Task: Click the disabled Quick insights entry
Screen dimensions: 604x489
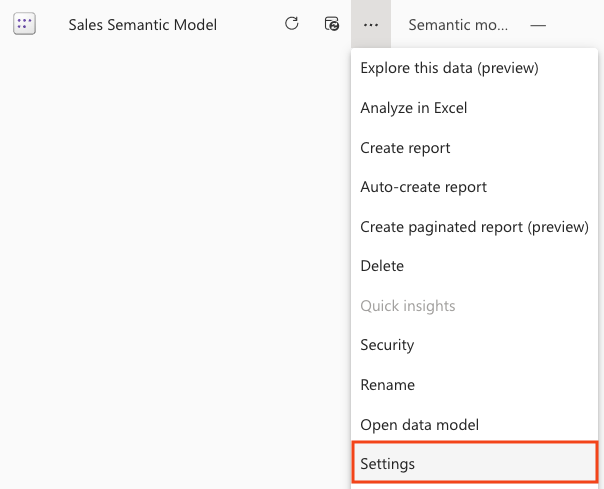Action: pyautogui.click(x=474, y=306)
